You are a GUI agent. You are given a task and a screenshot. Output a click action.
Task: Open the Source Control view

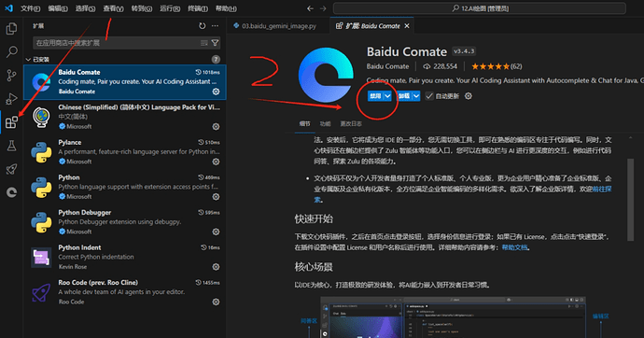[11, 75]
